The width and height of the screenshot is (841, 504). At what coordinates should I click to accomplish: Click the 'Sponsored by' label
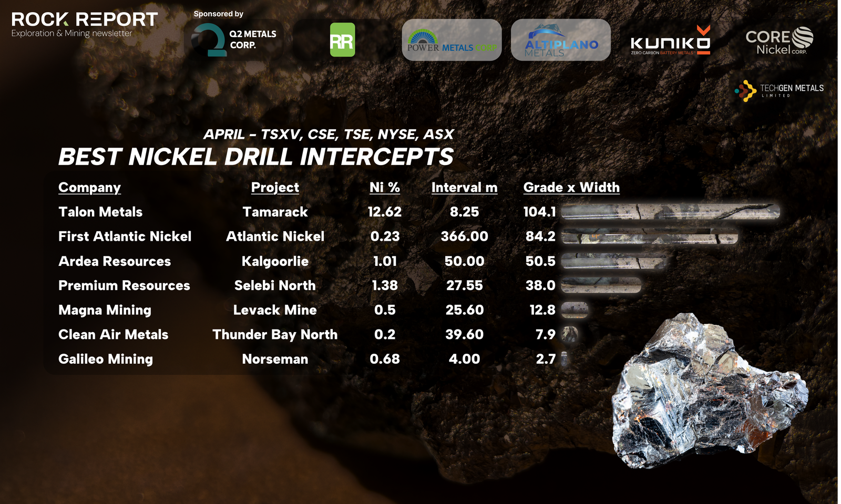pos(218,14)
